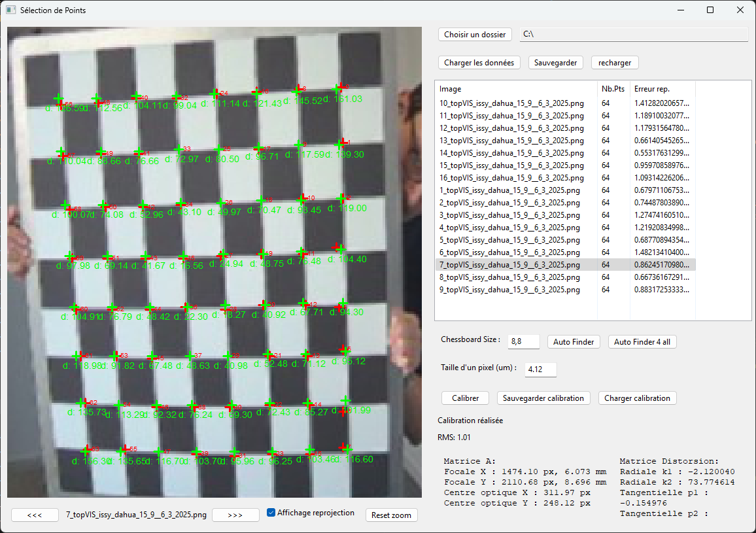Click Charger calibration
This screenshot has width=756, height=533.
[638, 398]
